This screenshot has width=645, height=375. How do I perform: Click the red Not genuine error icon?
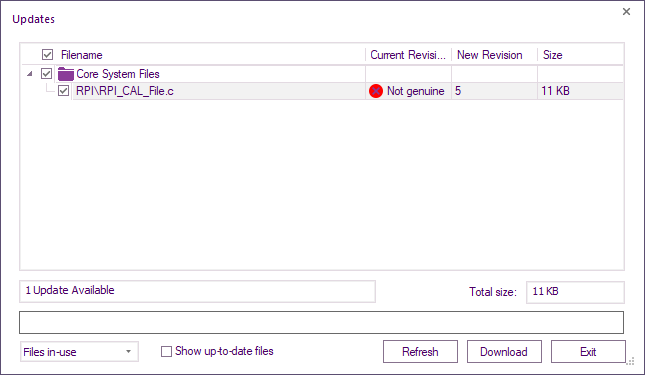point(376,91)
